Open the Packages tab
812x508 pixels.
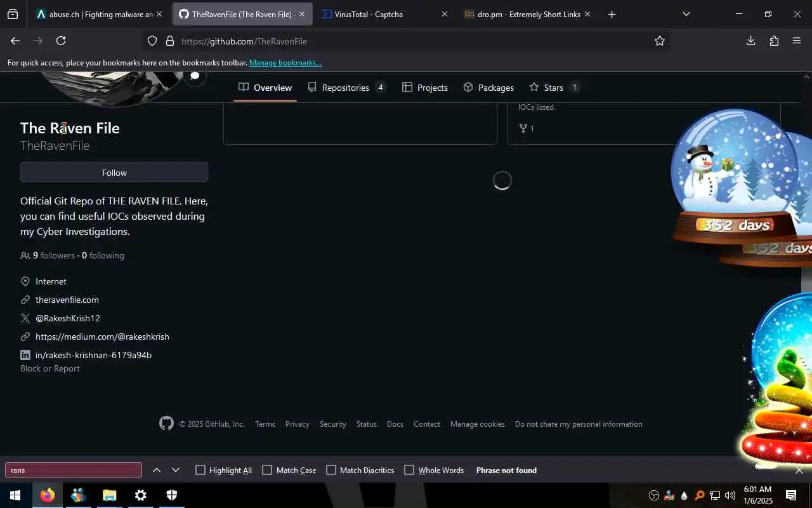pyautogui.click(x=488, y=88)
